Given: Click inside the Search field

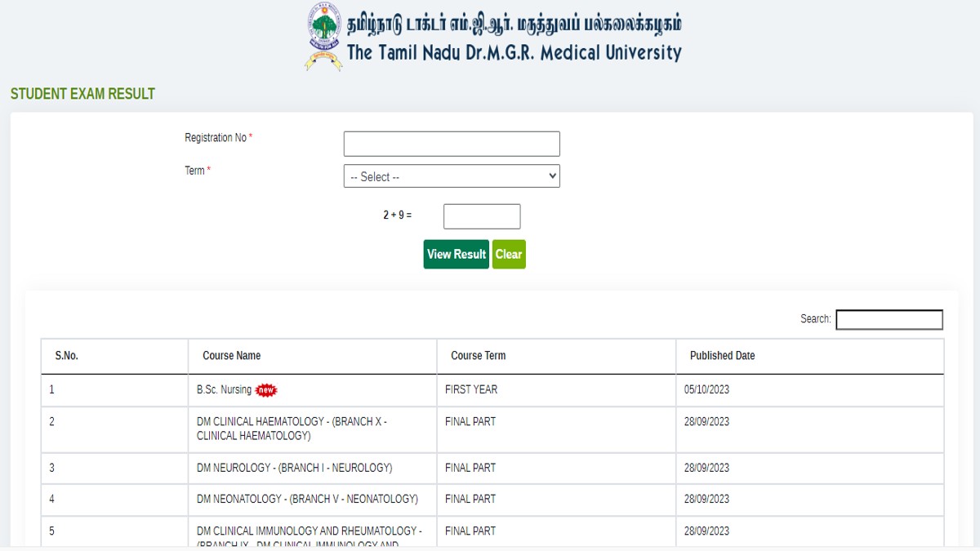Looking at the screenshot, I should 889,319.
